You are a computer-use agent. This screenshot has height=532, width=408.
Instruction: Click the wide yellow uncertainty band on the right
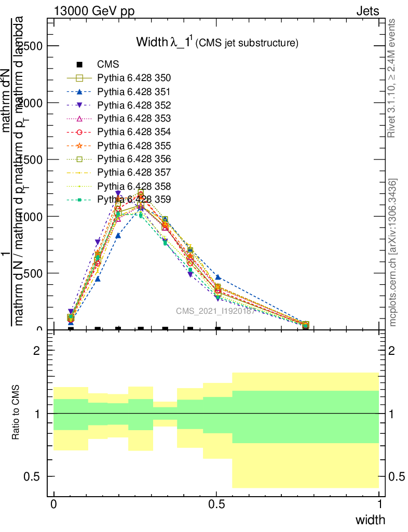305,465
